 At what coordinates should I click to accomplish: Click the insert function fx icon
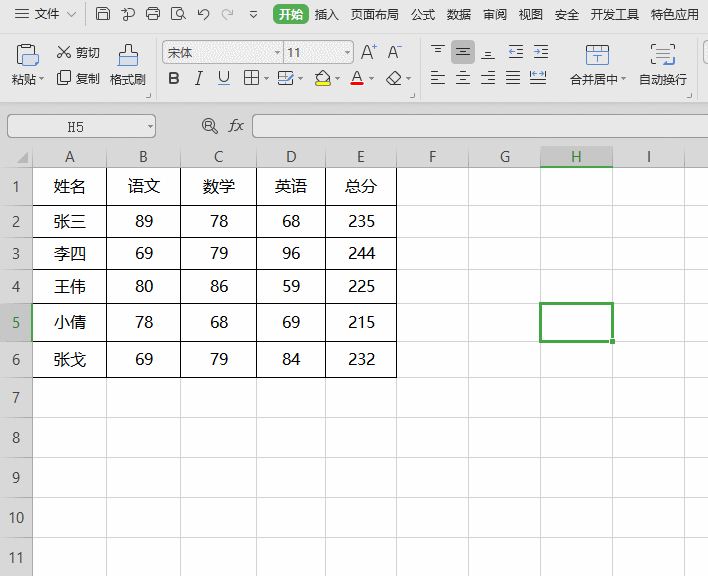coord(236,126)
